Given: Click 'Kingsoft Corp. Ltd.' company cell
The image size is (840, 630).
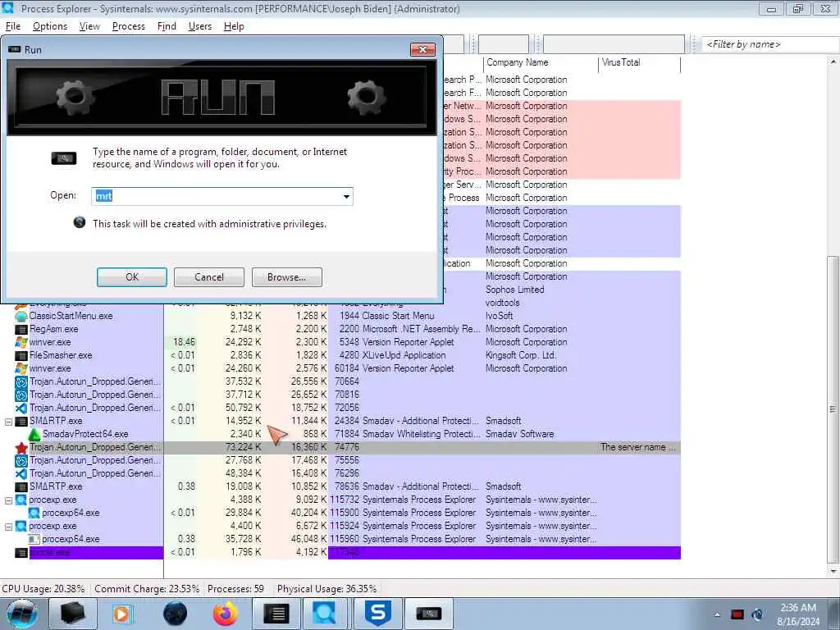Looking at the screenshot, I should 521,356.
